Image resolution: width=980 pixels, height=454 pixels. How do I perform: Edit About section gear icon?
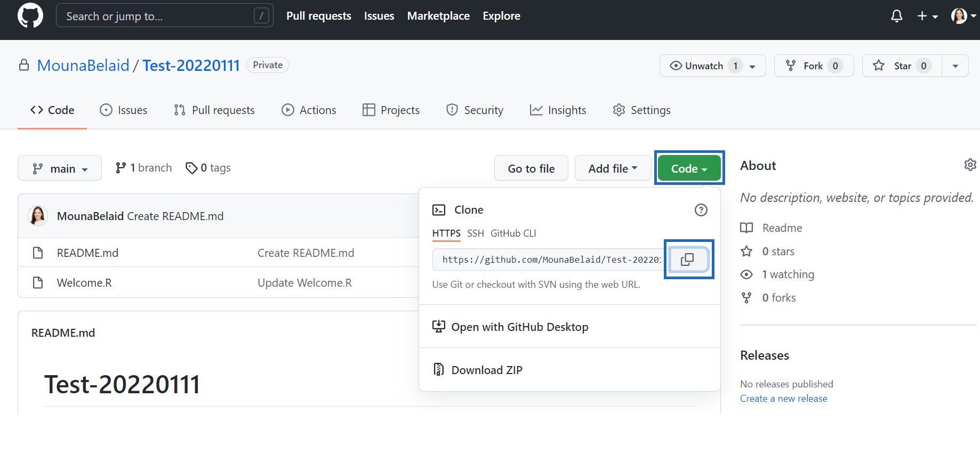pos(970,165)
